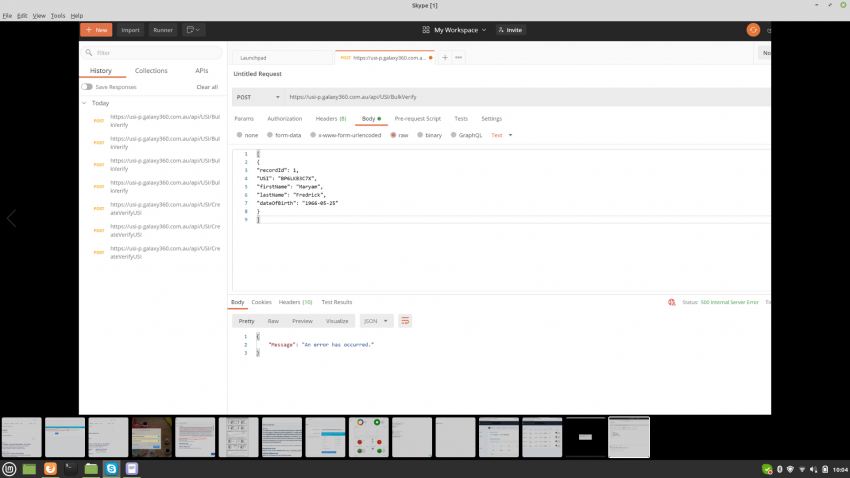Image resolution: width=850 pixels, height=478 pixels.
Task: Click Clear all history link
Action: [207, 87]
